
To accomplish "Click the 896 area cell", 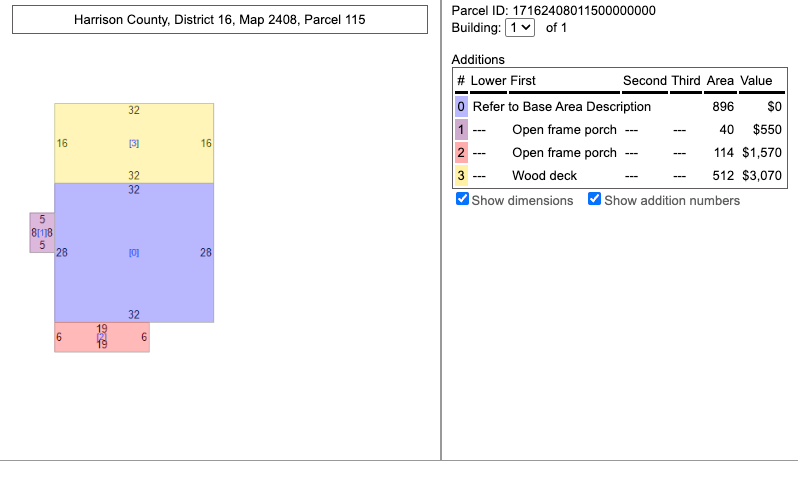I will 723,106.
